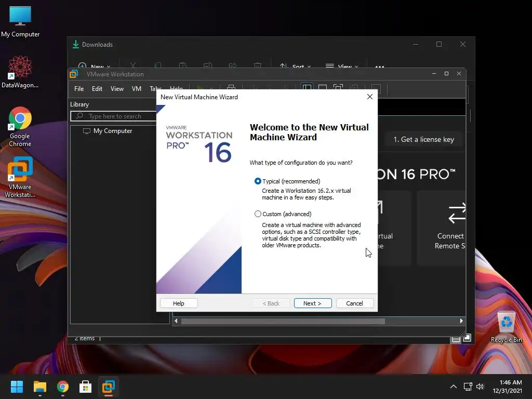Maximize the VMware Workstation window
The height and width of the screenshot is (399, 532).
(446, 74)
